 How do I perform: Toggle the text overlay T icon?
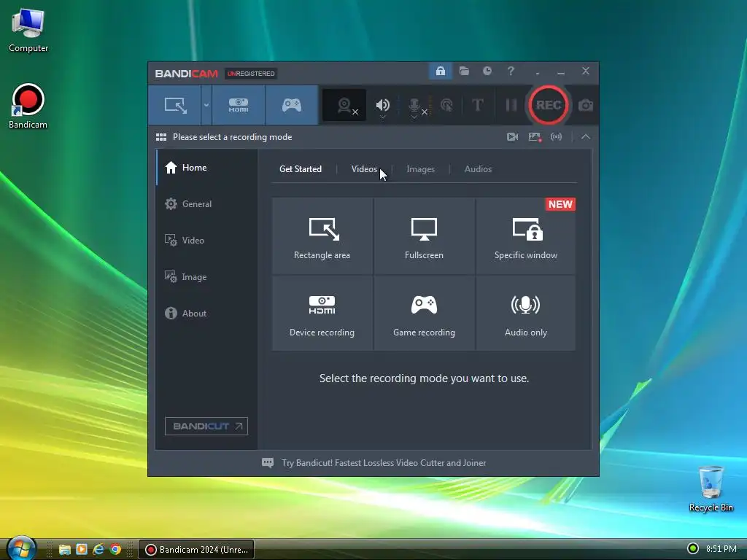pos(477,105)
